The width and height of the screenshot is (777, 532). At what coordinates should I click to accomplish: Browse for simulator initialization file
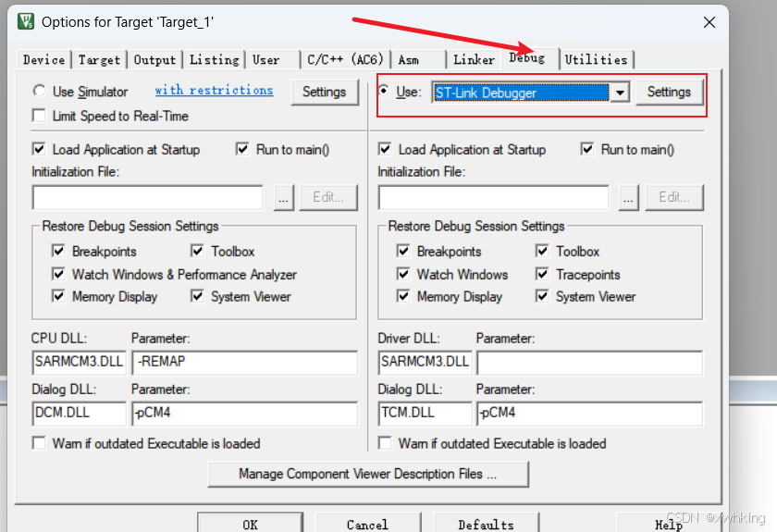(x=283, y=198)
